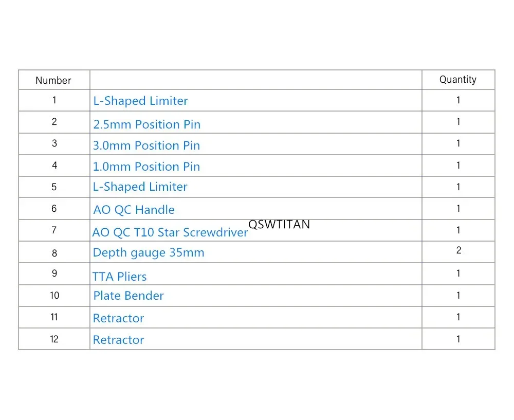Click the Number column header
Viewport: 514px width, 420px height.
[53, 80]
